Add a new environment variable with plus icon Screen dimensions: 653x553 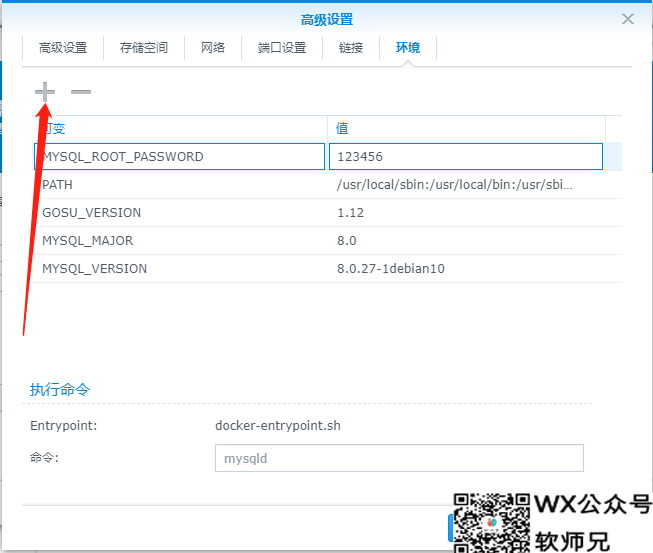[x=45, y=92]
